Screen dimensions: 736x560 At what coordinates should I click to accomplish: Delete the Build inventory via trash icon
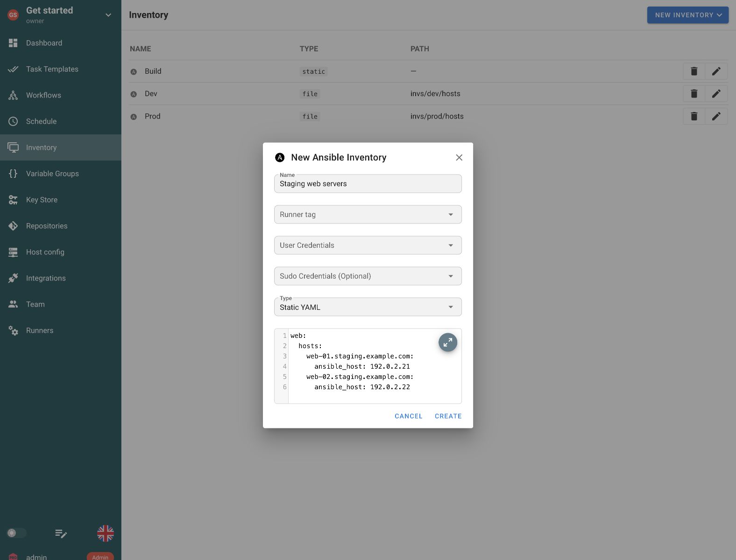(x=694, y=71)
